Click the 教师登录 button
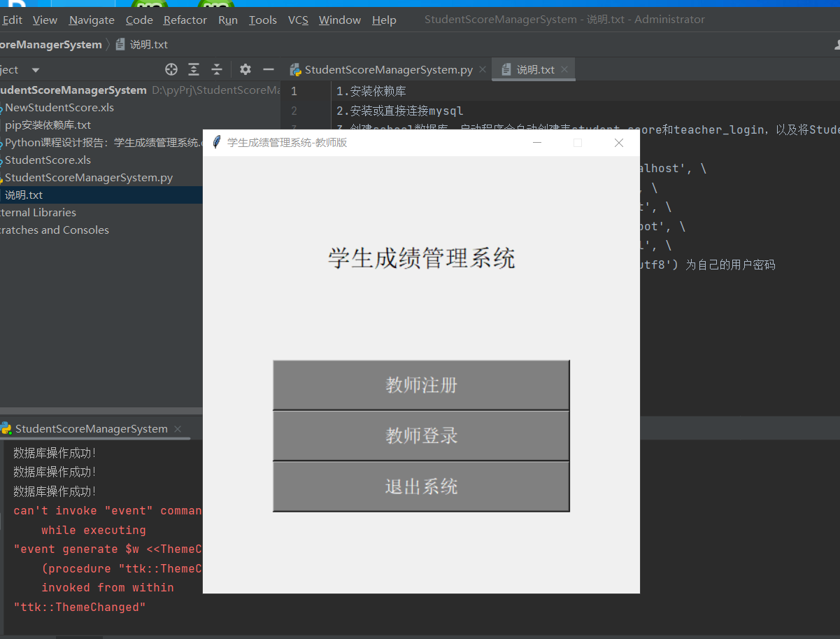 tap(421, 435)
